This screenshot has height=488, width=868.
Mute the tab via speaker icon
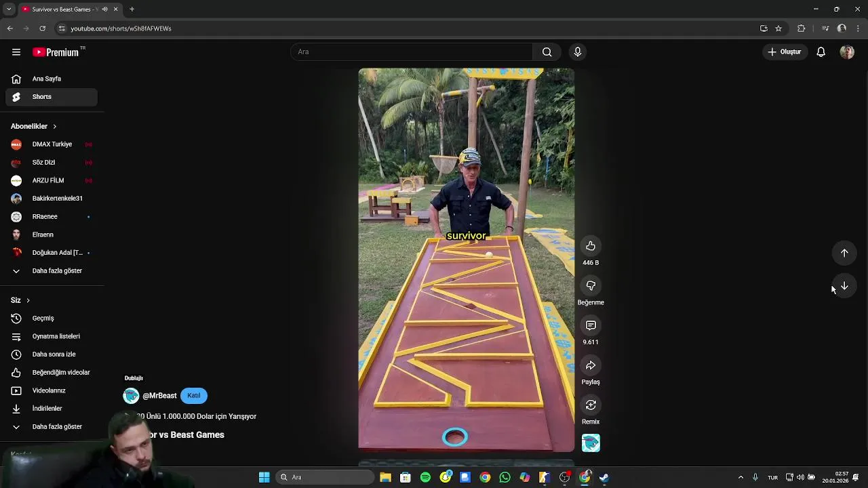[104, 9]
